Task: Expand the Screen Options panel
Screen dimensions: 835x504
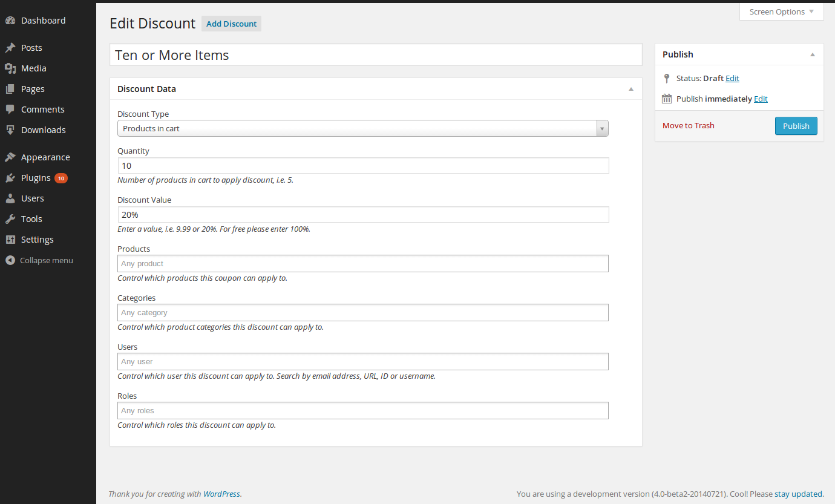Action: point(781,12)
